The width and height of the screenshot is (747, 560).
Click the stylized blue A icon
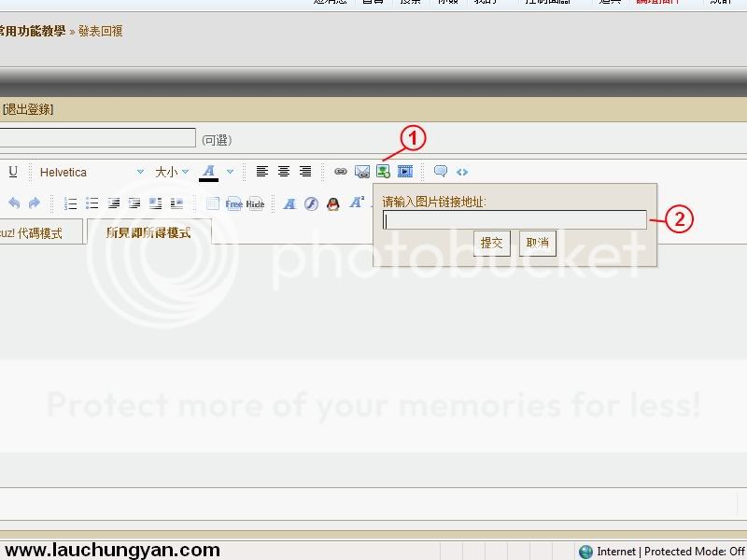click(289, 203)
